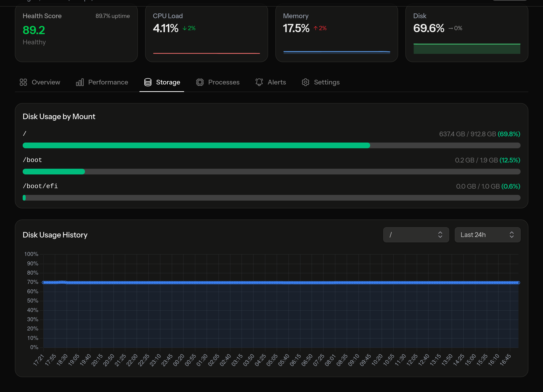Open the mount point dropdown showing /
This screenshot has height=392, width=543.
coord(416,235)
